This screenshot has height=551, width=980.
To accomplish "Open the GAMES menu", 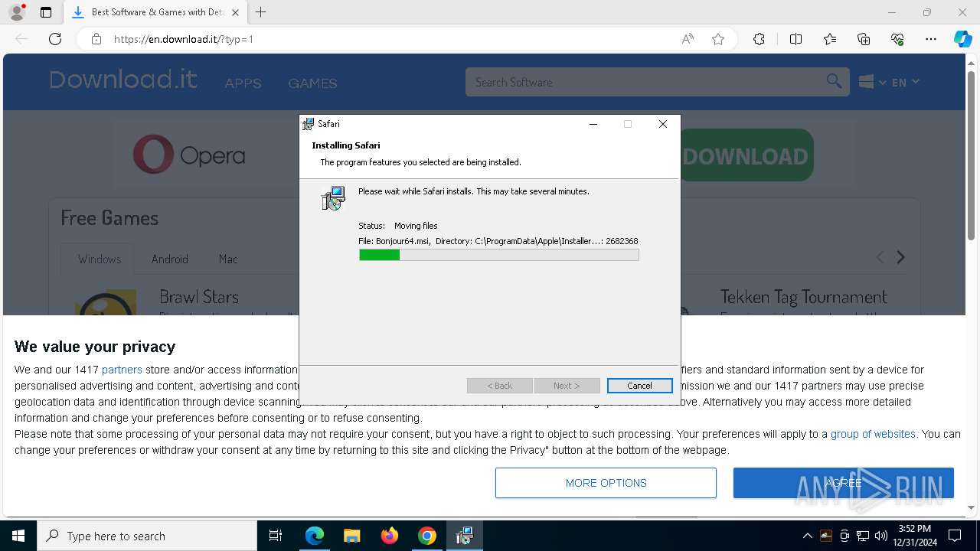I will tap(312, 83).
